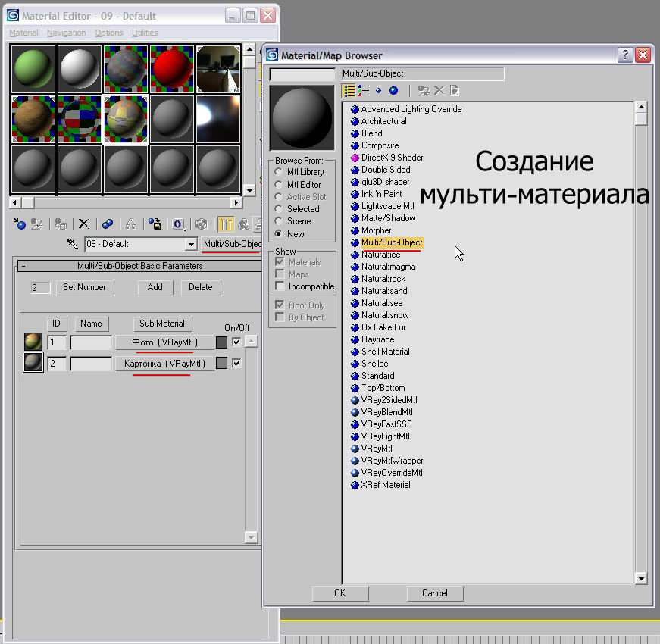
Task: Click the Put to Library icon
Action: tap(155, 224)
